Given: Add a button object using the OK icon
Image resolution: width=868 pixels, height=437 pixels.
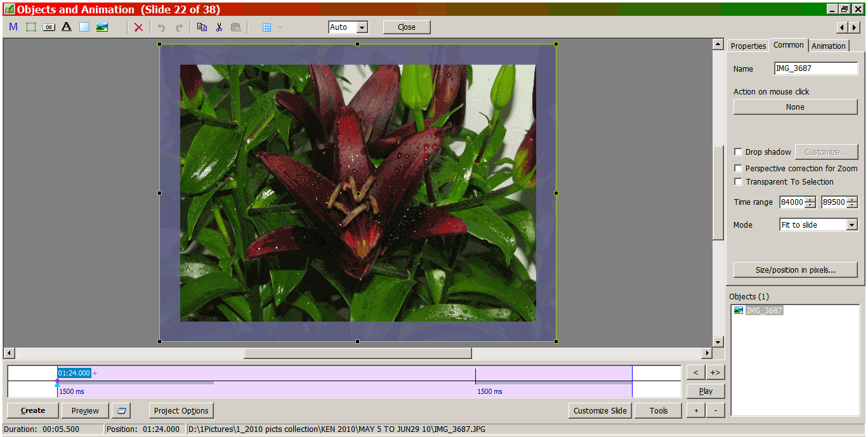Looking at the screenshot, I should (49, 27).
